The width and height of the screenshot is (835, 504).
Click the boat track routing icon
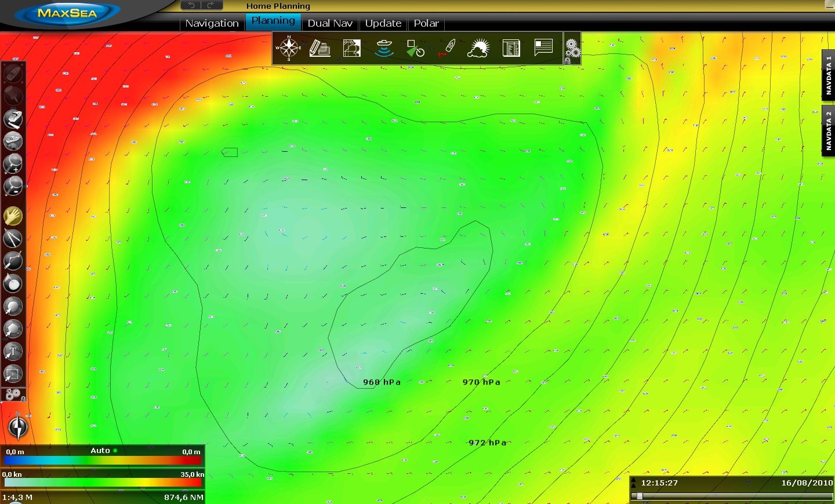coord(446,48)
